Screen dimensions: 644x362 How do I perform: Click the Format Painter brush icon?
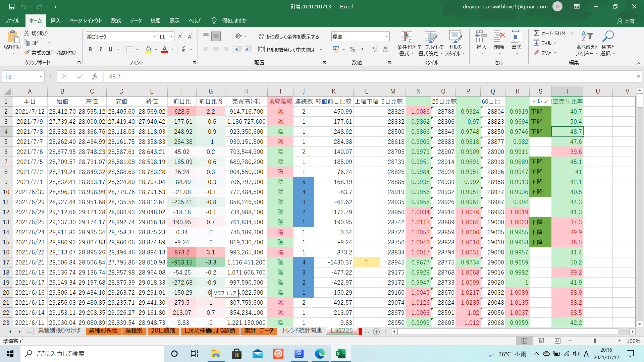point(27,53)
